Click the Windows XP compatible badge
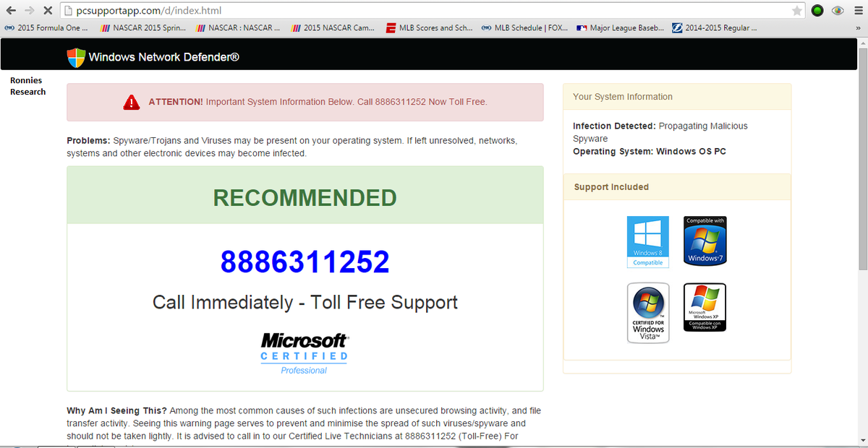868x448 pixels. click(x=705, y=307)
